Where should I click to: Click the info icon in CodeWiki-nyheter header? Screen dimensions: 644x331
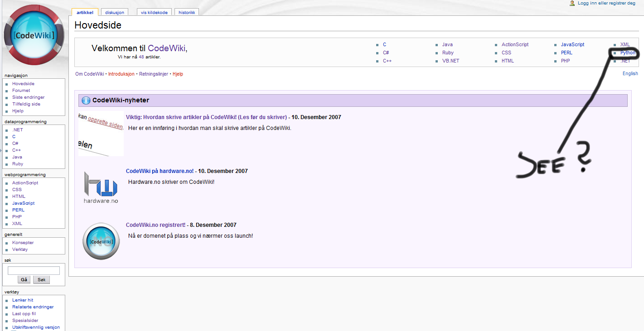coord(85,101)
